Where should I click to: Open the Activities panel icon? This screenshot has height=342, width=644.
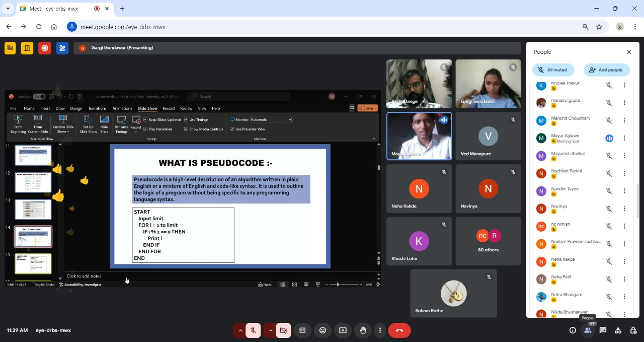(618, 330)
